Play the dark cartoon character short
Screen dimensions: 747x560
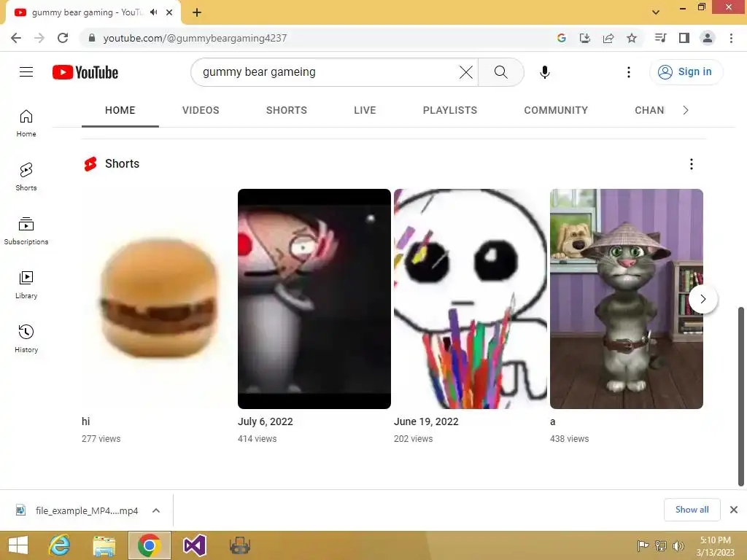[314, 299]
